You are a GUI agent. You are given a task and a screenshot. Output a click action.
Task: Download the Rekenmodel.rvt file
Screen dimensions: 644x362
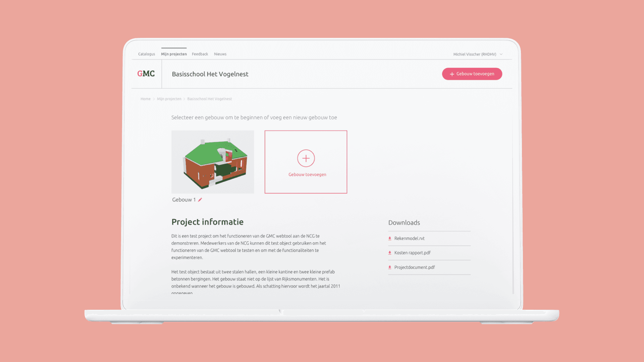(409, 239)
